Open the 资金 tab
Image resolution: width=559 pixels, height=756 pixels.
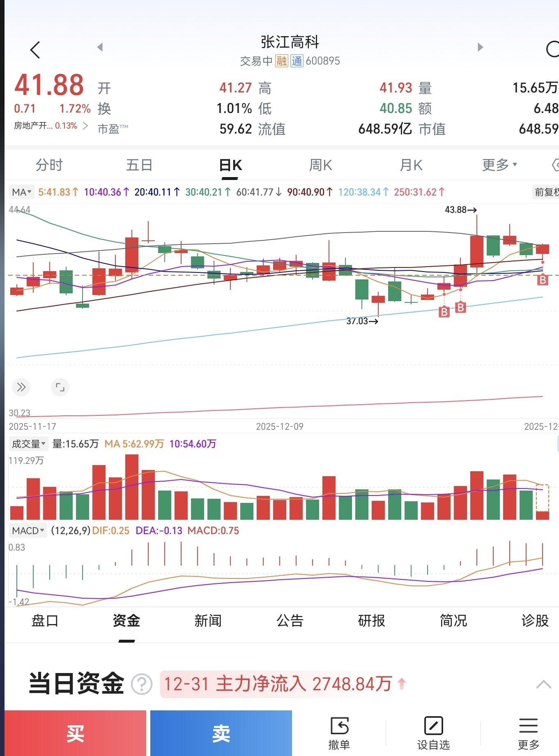pos(127,620)
